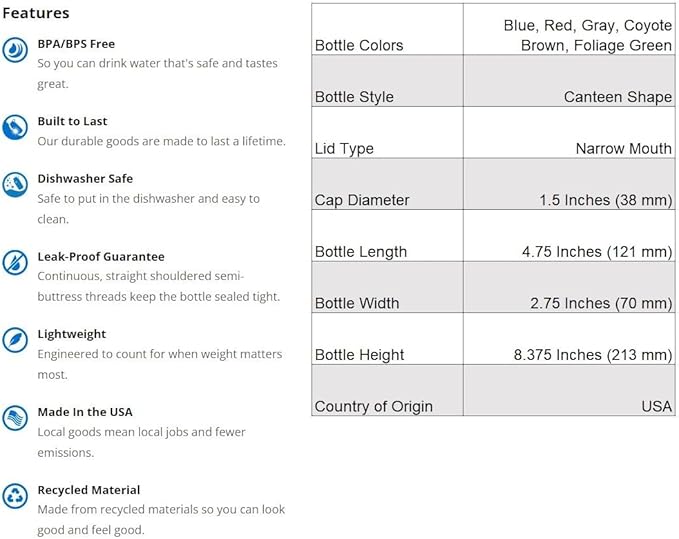Click the Leak-Proof Guarantee icon

coord(15,263)
